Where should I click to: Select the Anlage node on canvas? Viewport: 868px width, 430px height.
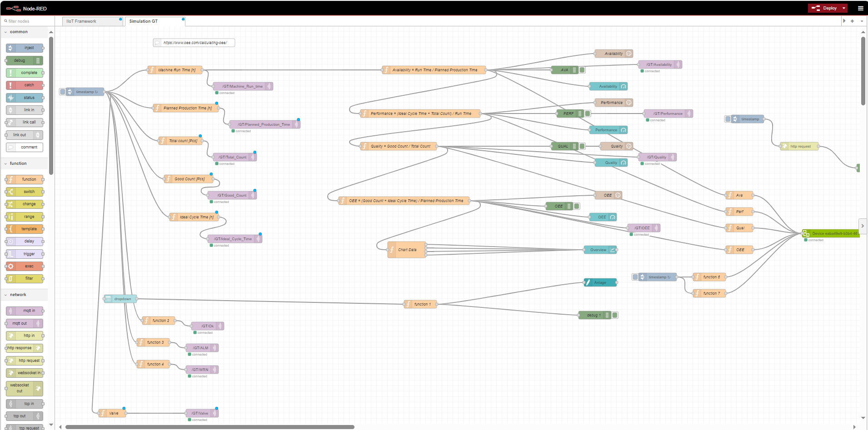point(600,282)
